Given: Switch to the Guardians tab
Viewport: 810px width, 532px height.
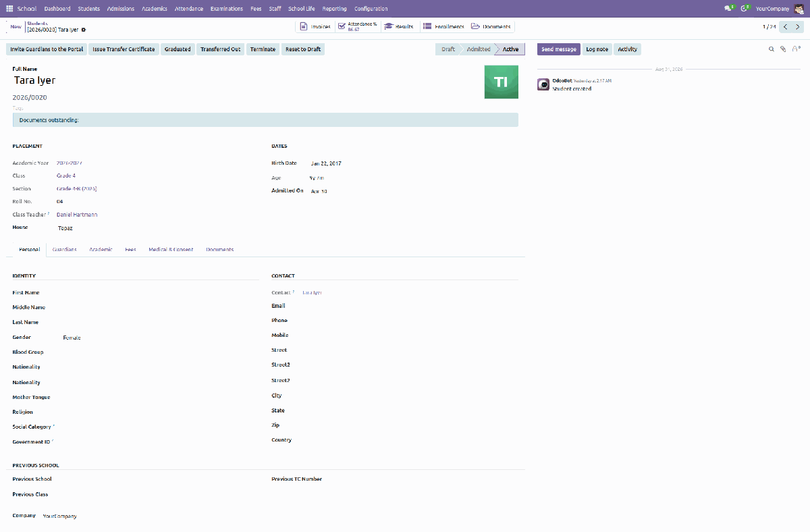Looking at the screenshot, I should [x=64, y=249].
